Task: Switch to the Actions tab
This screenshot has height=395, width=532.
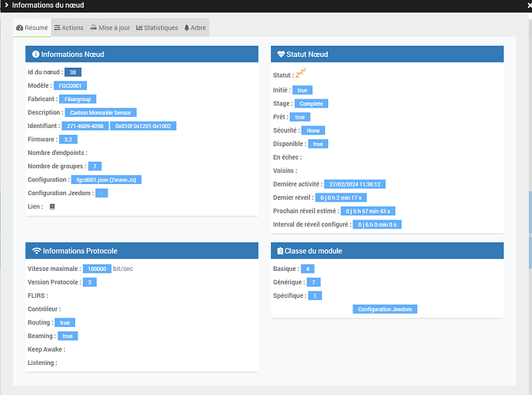Action: (x=69, y=28)
